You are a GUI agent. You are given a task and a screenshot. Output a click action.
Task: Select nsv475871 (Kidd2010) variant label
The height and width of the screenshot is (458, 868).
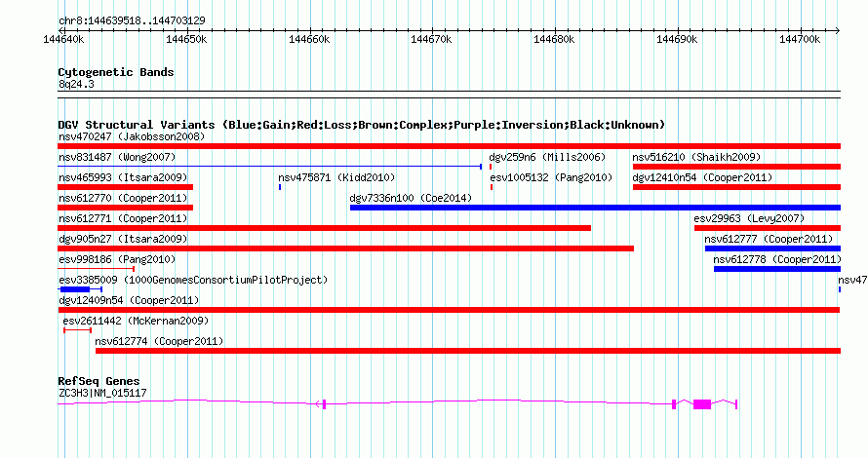(336, 177)
